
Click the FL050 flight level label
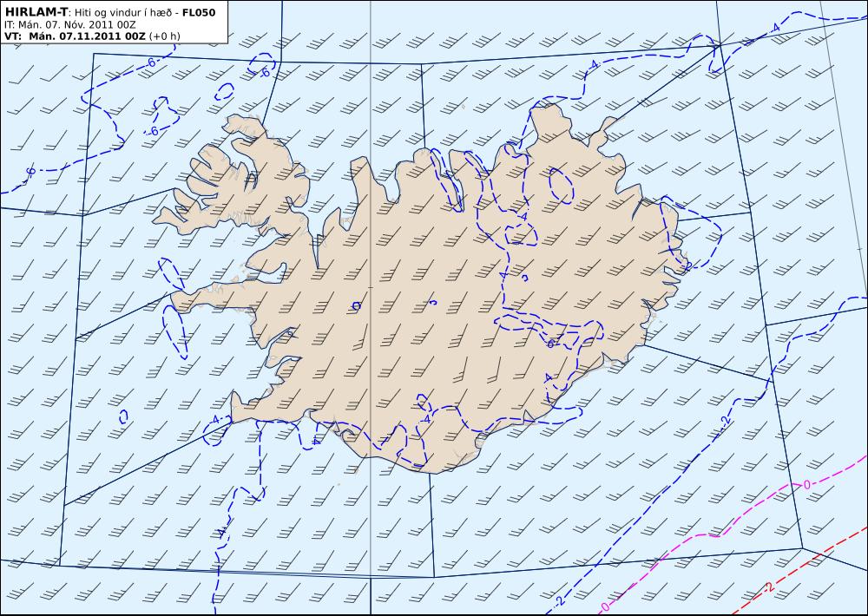tap(199, 13)
